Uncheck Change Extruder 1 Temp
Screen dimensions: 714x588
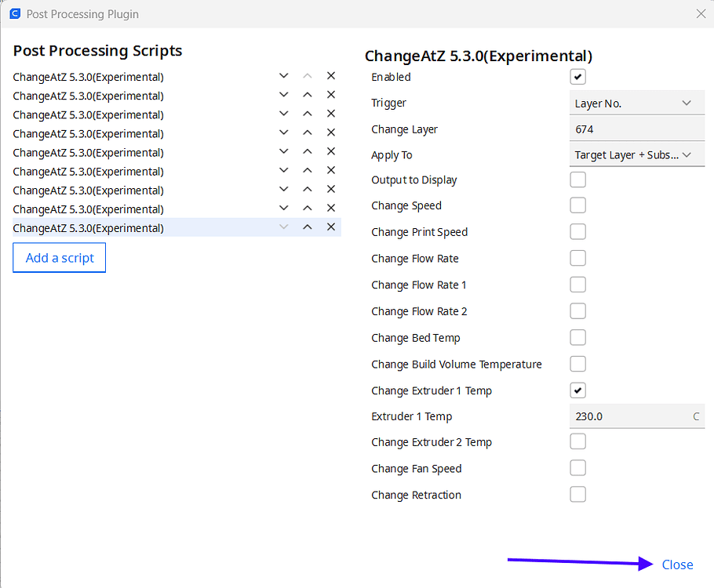[578, 390]
